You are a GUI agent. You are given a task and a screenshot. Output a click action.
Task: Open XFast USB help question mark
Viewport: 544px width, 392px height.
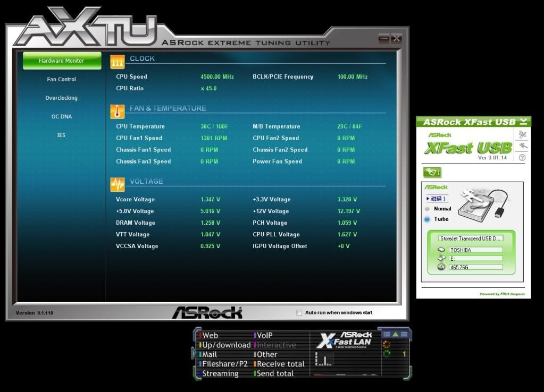(522, 158)
